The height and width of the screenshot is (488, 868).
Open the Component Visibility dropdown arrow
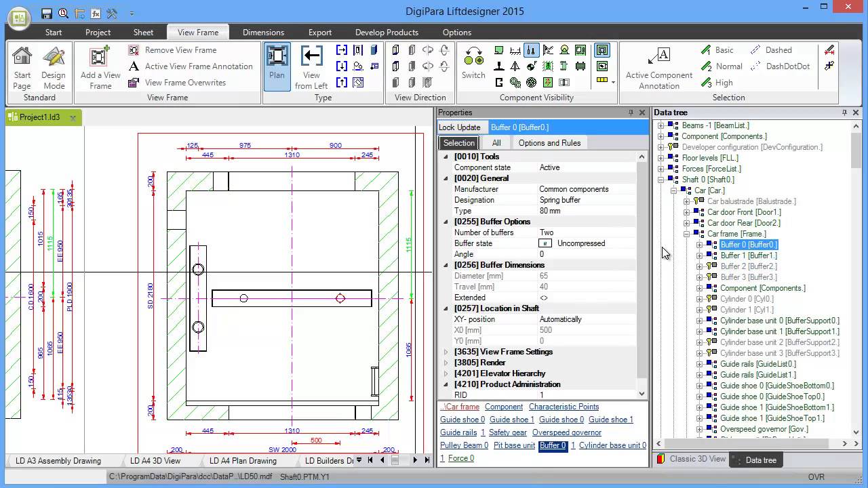613,83
